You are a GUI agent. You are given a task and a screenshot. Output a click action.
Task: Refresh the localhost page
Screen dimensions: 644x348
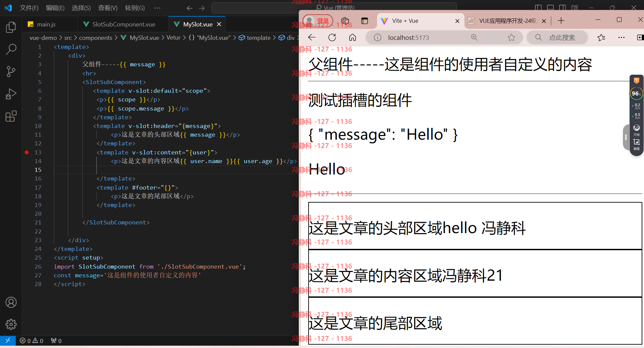coord(332,38)
